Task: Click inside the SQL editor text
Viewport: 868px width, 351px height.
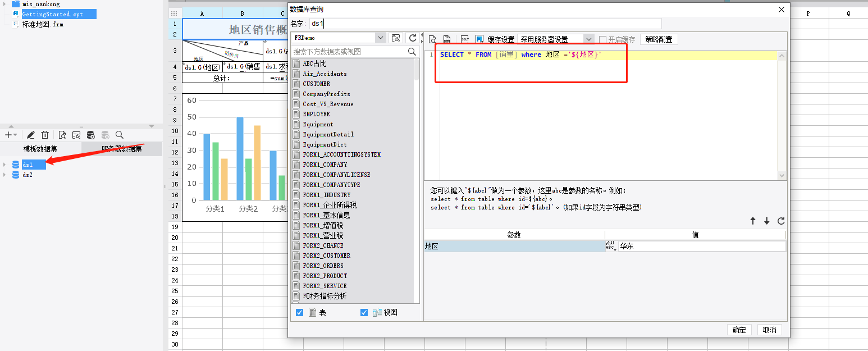Action: click(x=520, y=54)
